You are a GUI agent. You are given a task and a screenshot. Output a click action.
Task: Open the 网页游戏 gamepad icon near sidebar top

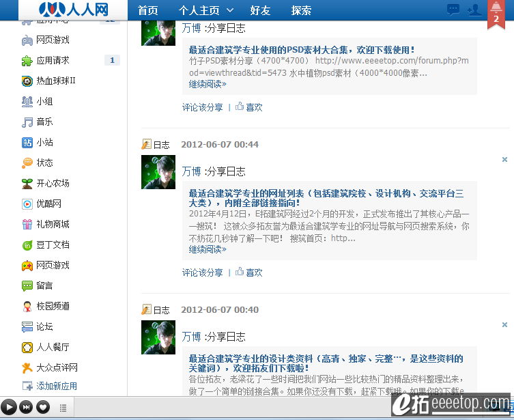click(x=27, y=40)
